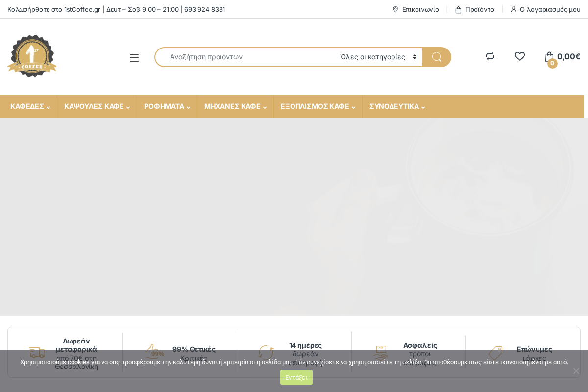Viewport: 588px width, 392px height.
Task: Click the user icon by Ο λογαριασμός μου
Action: [514, 9]
